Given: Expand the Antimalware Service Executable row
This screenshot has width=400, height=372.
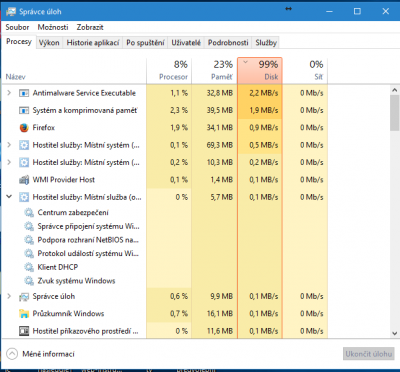Looking at the screenshot, I should (9, 93).
